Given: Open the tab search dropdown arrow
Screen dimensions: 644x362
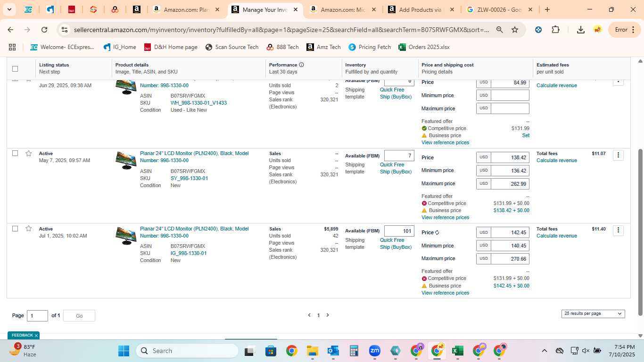Looking at the screenshot, I should click(9, 9).
